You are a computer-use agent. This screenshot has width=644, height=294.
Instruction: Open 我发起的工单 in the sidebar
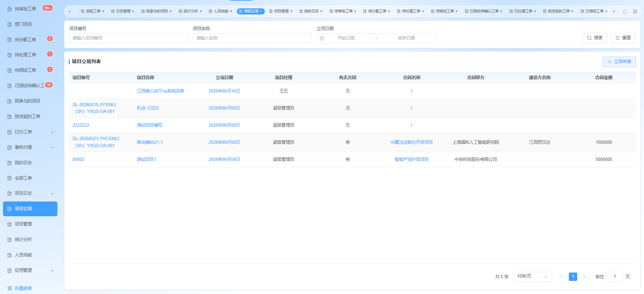click(30, 117)
